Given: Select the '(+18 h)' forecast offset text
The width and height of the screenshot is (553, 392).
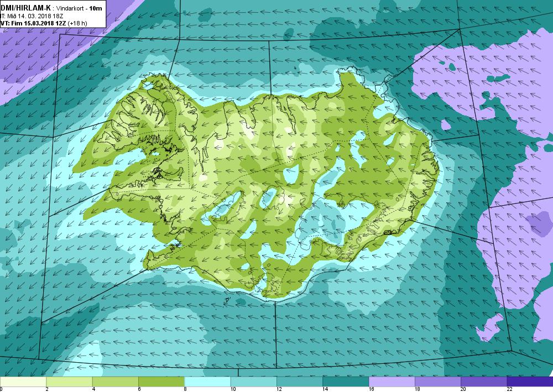Looking at the screenshot, I should click(77, 23).
